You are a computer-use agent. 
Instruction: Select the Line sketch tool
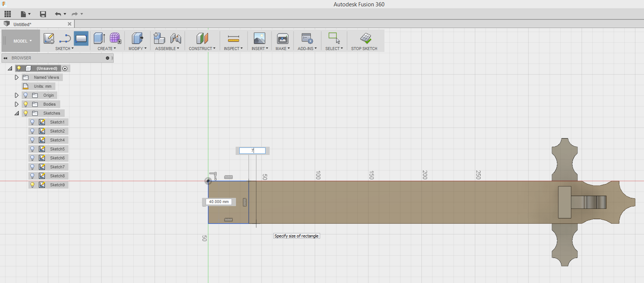pyautogui.click(x=65, y=38)
